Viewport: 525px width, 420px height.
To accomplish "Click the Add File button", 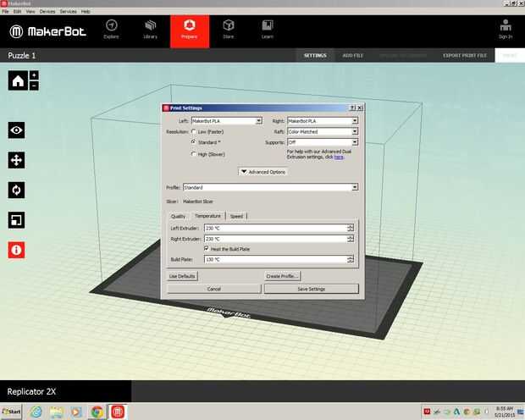I will (x=353, y=56).
